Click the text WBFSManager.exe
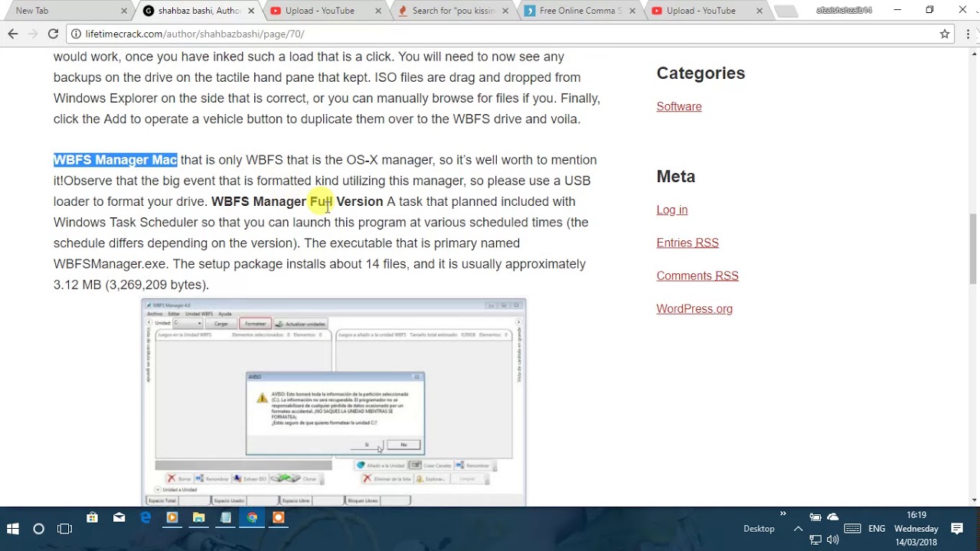This screenshot has height=551, width=980. tap(109, 264)
